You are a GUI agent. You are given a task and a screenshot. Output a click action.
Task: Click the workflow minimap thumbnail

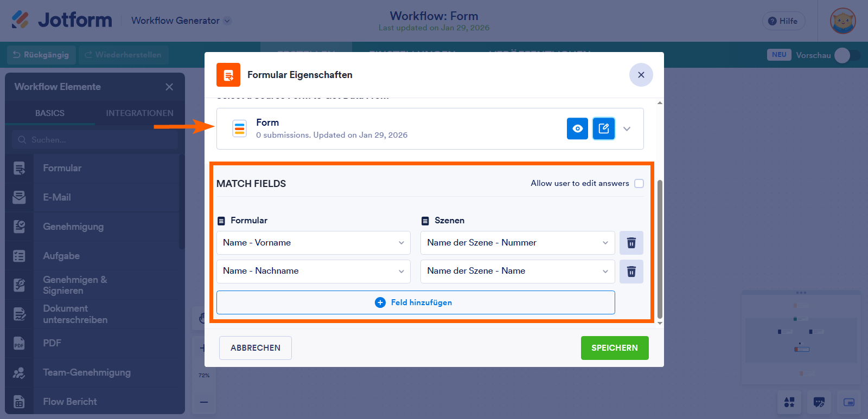pos(801,338)
